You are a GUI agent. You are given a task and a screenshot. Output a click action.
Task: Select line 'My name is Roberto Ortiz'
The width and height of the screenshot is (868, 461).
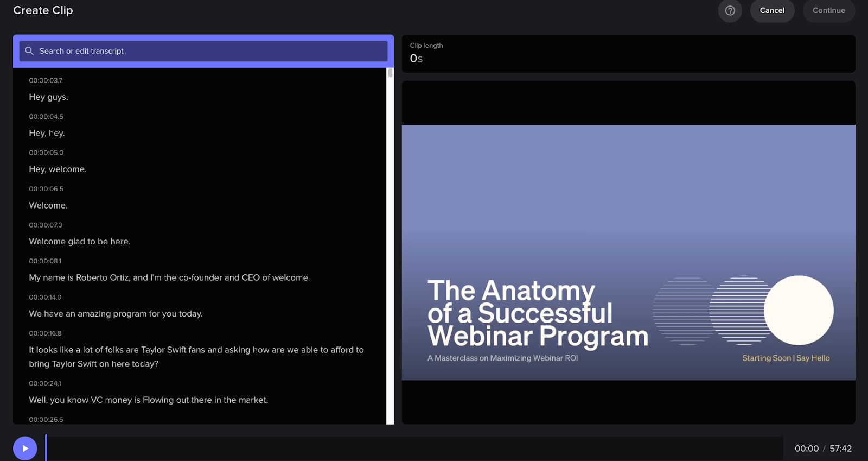tap(169, 277)
